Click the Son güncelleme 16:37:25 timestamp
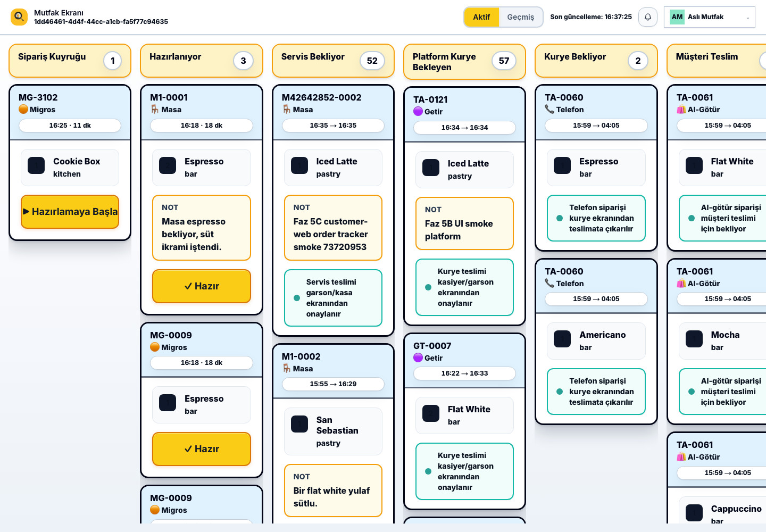766x532 pixels. pos(591,17)
